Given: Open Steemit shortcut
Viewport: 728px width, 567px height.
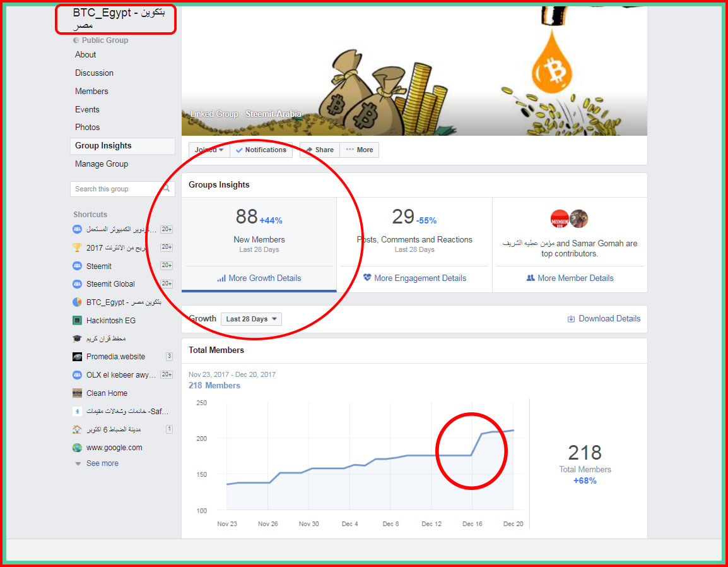Looking at the screenshot, I should pyautogui.click(x=99, y=266).
